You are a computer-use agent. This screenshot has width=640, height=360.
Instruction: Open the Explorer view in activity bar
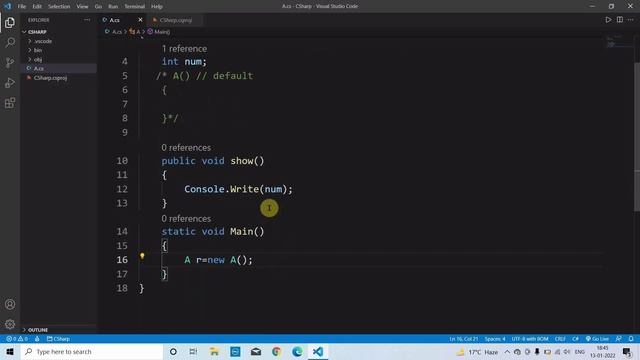[x=10, y=22]
